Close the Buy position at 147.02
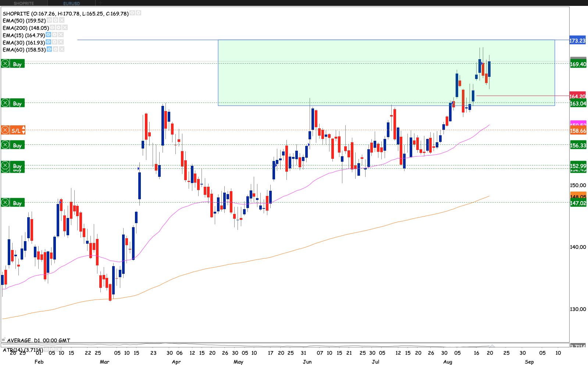Screen dimensions: 588x365 [x=5, y=203]
